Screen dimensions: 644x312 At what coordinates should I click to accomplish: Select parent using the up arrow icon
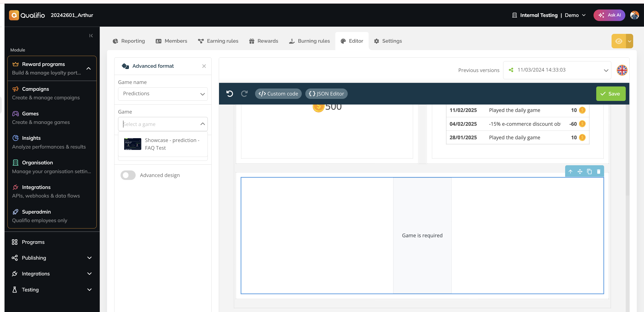(x=571, y=172)
